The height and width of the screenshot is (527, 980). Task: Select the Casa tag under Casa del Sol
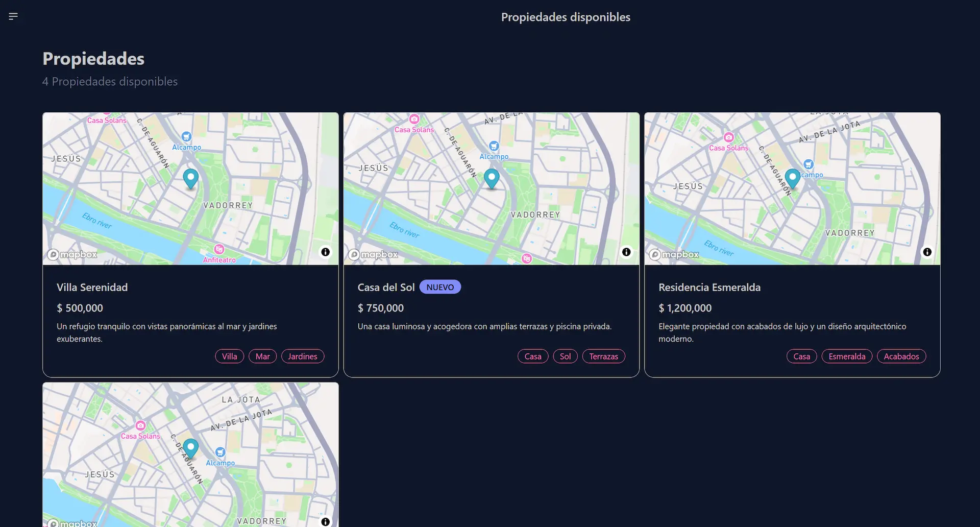pyautogui.click(x=533, y=356)
